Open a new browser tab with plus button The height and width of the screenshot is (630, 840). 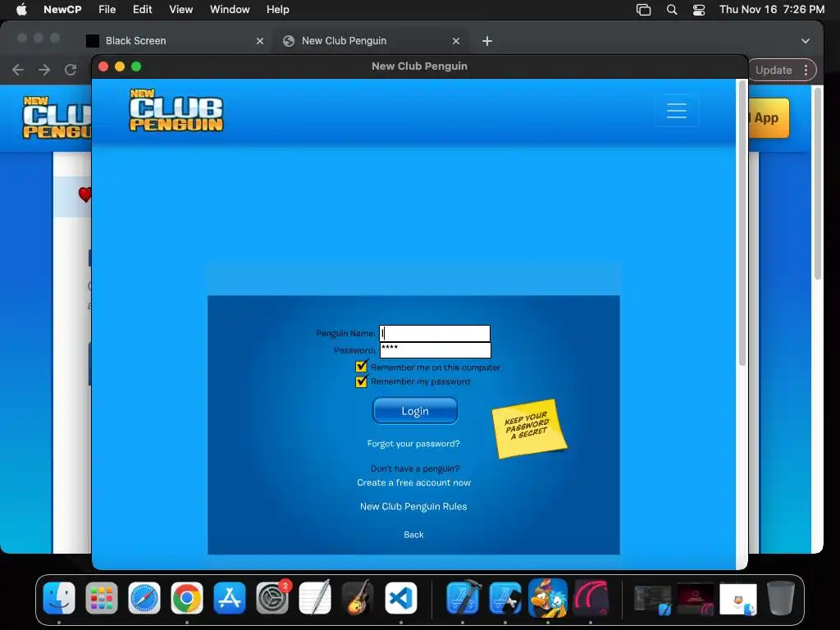coord(487,41)
